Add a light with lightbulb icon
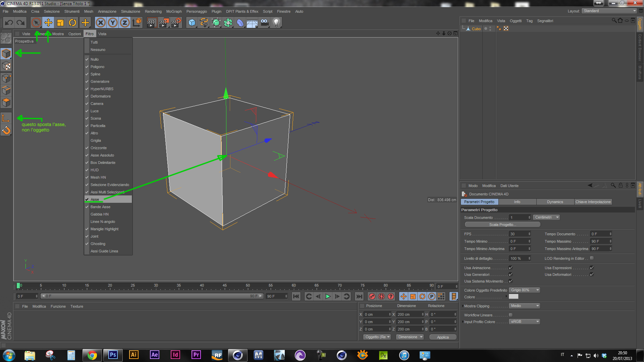Image resolution: width=644 pixels, height=362 pixels. tap(276, 23)
